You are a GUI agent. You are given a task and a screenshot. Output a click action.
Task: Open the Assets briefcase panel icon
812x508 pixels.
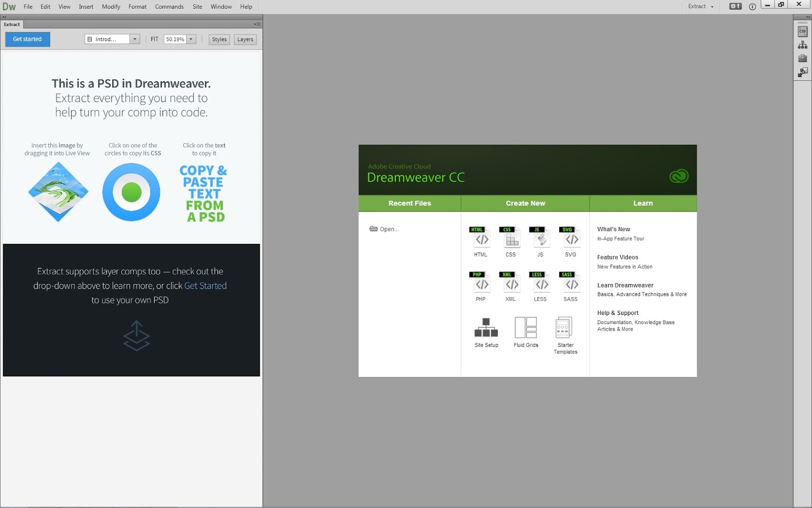[802, 58]
